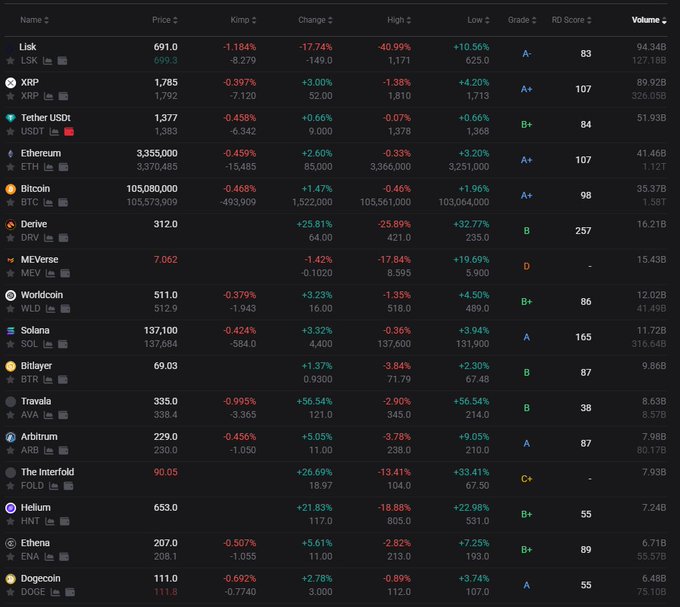Image resolution: width=680 pixels, height=607 pixels.
Task: Open the Lisk coin name
Action: point(28,47)
